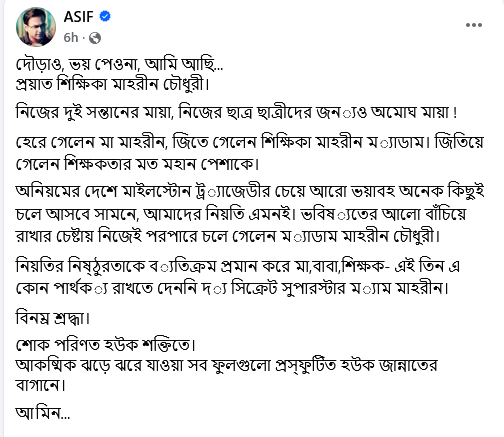504x437 pixels.
Task: Click the line starting "অনিয়মের দেশে মাইলস্টোন"
Action: click(250, 191)
